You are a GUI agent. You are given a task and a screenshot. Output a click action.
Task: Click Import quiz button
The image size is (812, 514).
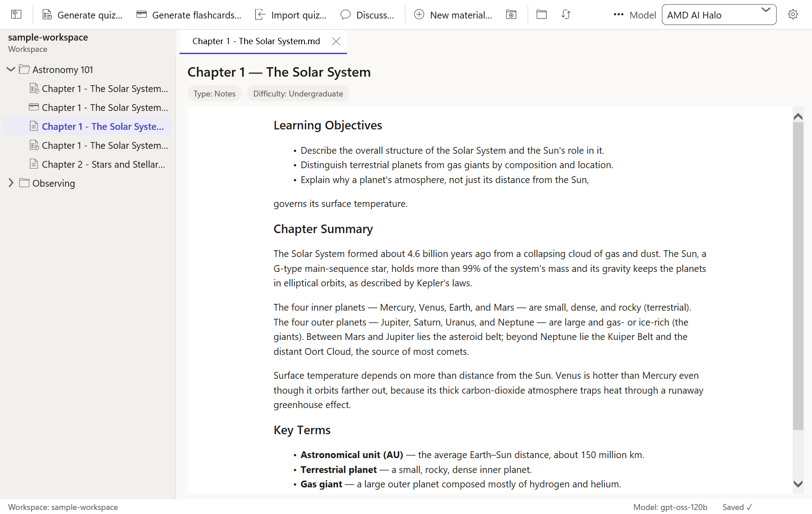[291, 15]
